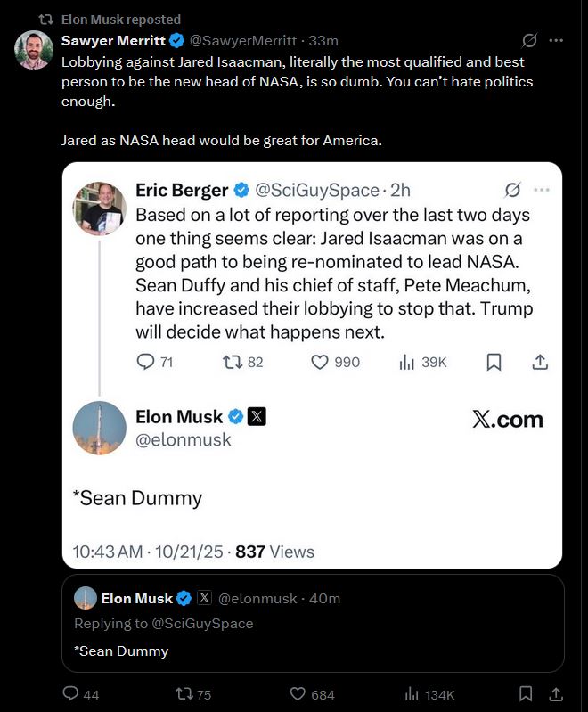Open more options menu on Sawyer Merritt's post
Viewport: 588px width, 712px height.
(x=556, y=40)
